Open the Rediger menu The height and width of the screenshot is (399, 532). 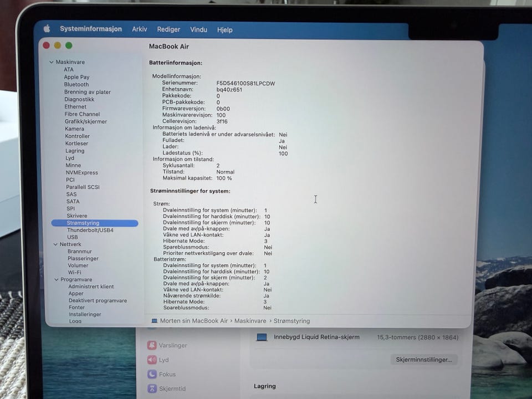[x=168, y=29]
